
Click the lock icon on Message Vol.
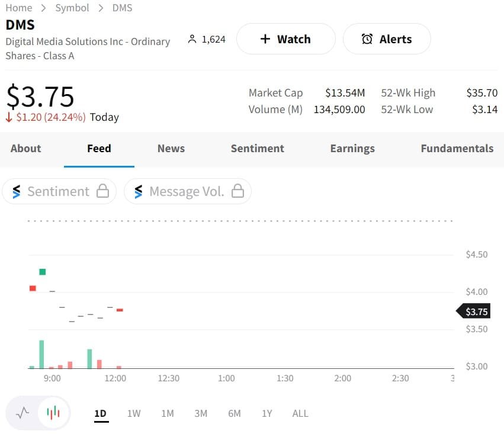click(237, 191)
